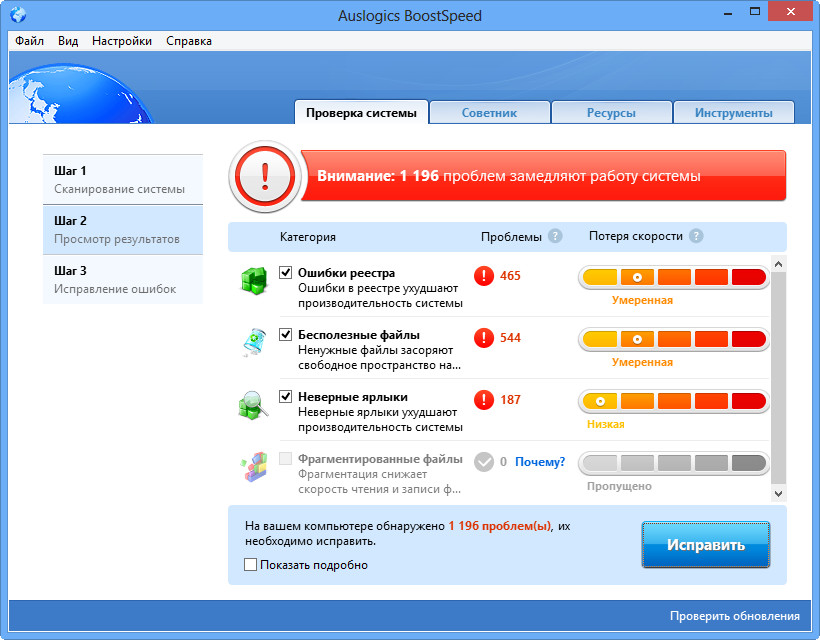Select the Проверка системы tab
Image resolution: width=820 pixels, height=640 pixels.
pyautogui.click(x=361, y=112)
